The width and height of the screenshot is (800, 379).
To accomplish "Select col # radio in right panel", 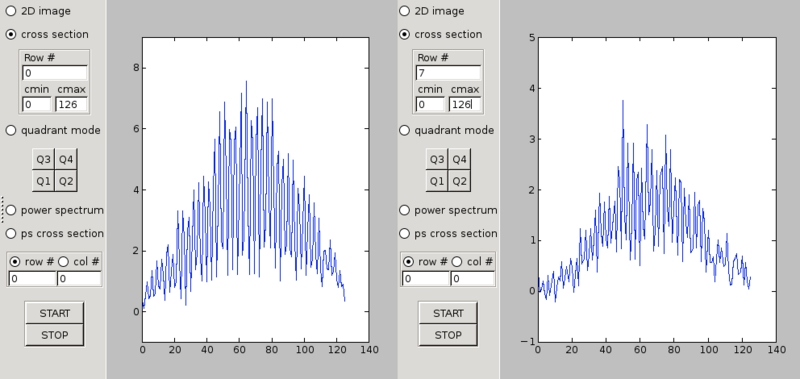I will coord(457,262).
